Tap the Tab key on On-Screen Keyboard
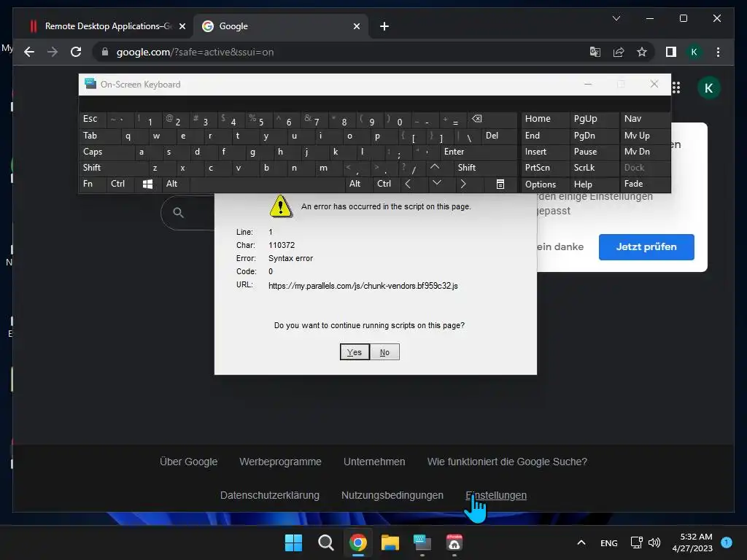Image resolution: width=747 pixels, height=560 pixels. click(99, 136)
